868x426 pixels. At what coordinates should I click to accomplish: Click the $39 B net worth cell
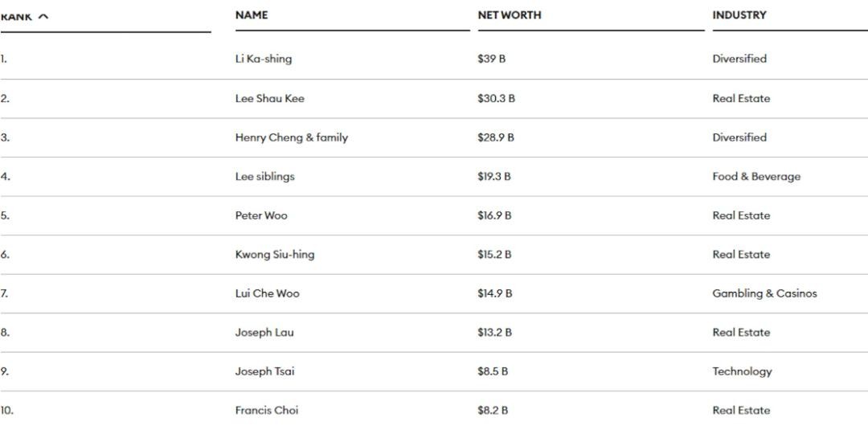[491, 59]
